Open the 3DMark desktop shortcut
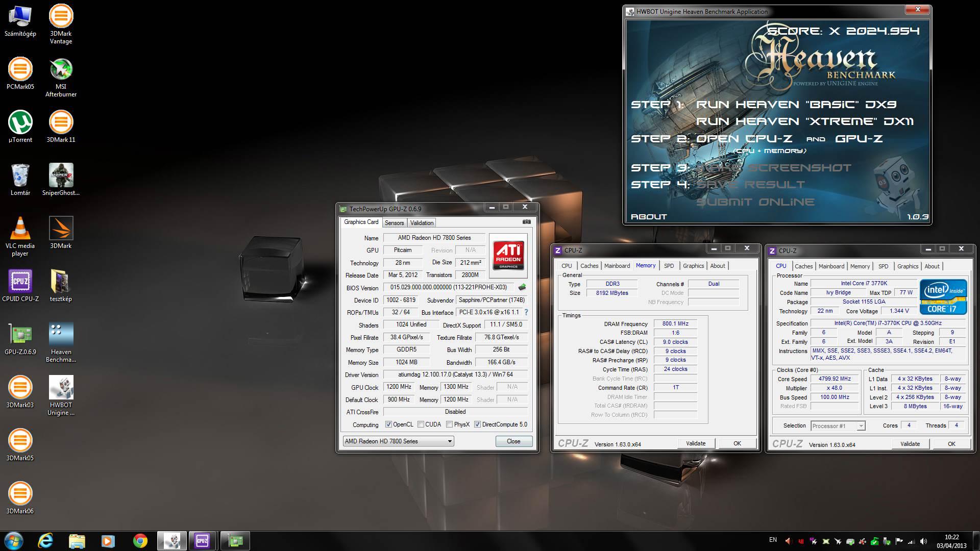This screenshot has width=980, height=551. pyautogui.click(x=61, y=233)
